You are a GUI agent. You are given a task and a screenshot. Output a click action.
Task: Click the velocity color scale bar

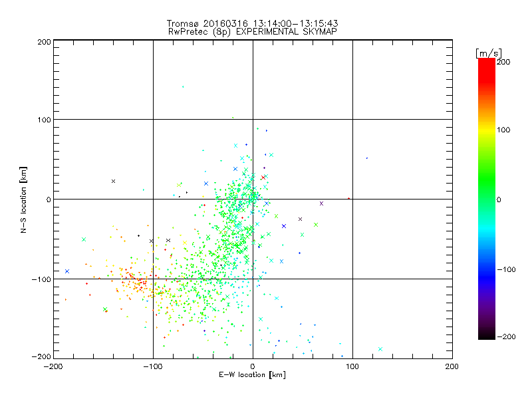click(x=487, y=199)
